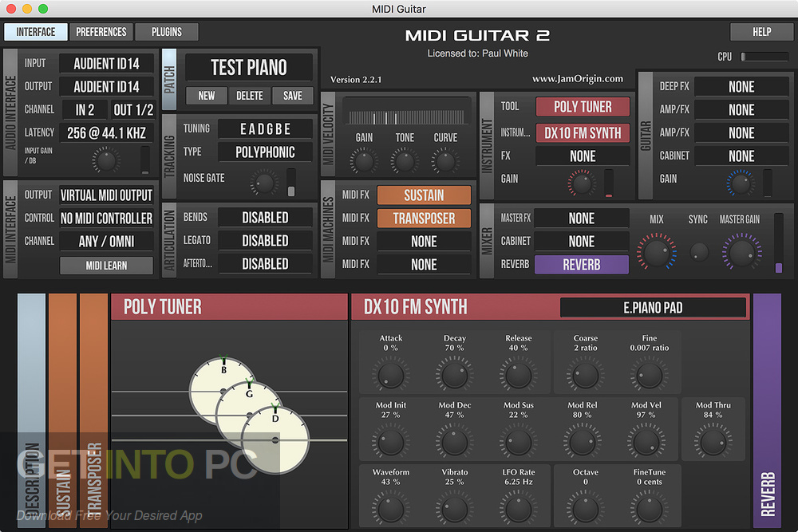Click the INPUT GAIN knob
The width and height of the screenshot is (798, 532).
tap(106, 161)
